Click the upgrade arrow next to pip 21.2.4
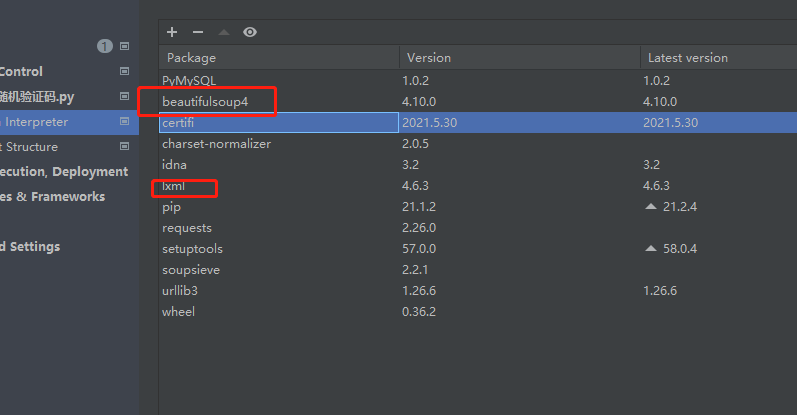Image resolution: width=797 pixels, height=415 pixels. point(651,206)
